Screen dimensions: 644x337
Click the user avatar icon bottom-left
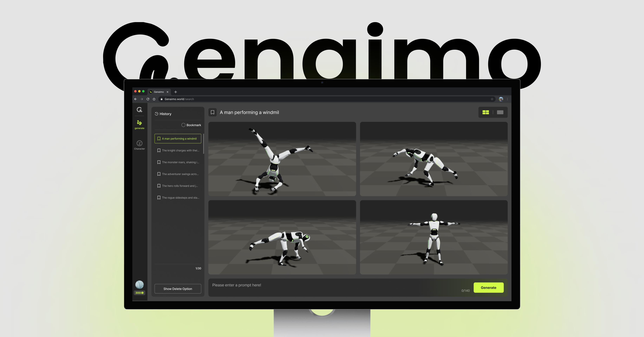click(x=139, y=285)
